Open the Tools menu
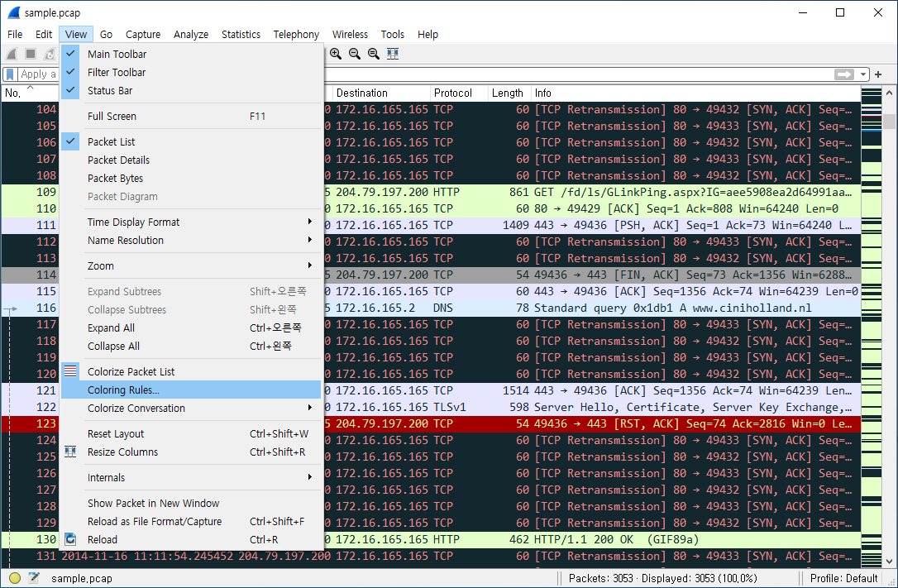Screen dimensions: 898x588 pyautogui.click(x=392, y=35)
